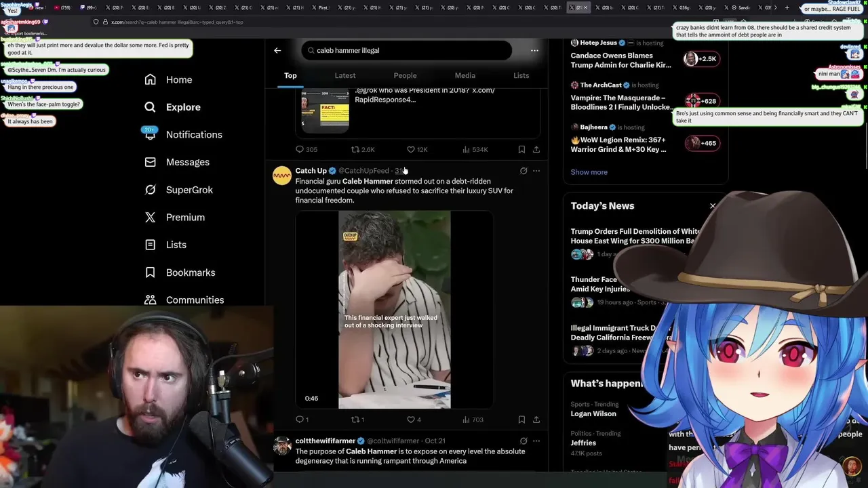
Task: Open the x.com/RapidResponse4 link
Action: [425, 95]
